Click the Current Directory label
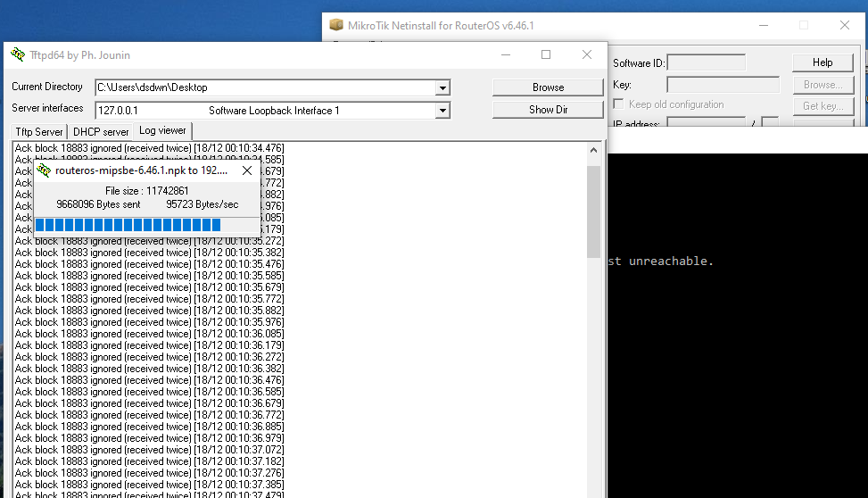This screenshot has height=498, width=868. pos(47,87)
